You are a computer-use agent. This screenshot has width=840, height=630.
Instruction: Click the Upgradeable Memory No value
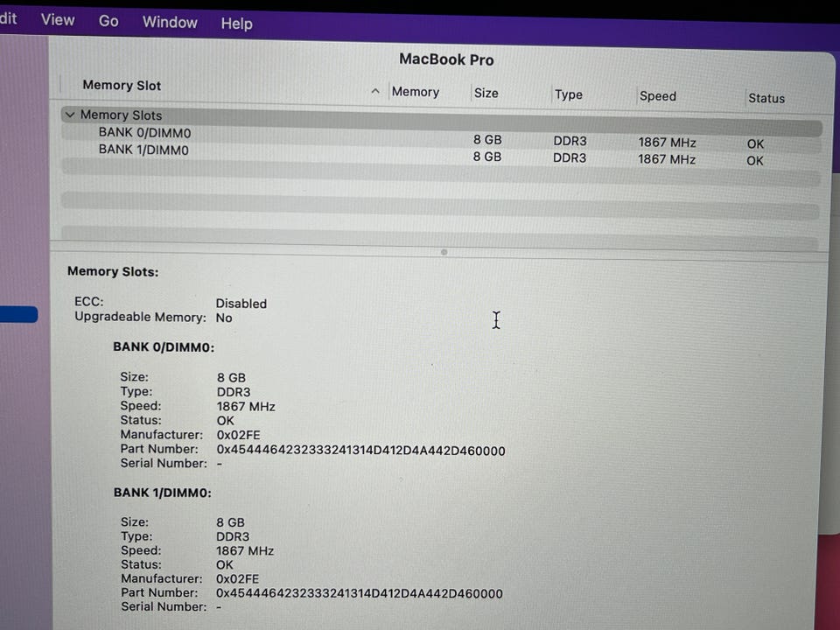tap(224, 318)
